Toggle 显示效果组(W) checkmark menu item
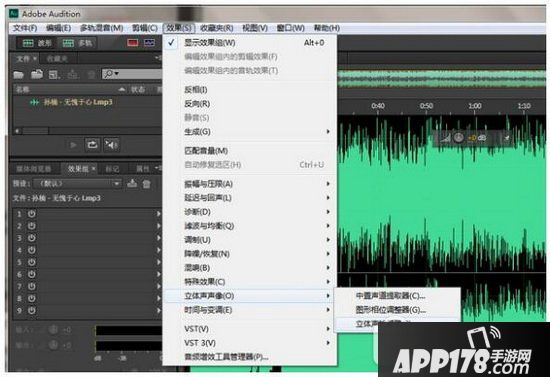Screen dimensions: 550x377 (x=250, y=43)
